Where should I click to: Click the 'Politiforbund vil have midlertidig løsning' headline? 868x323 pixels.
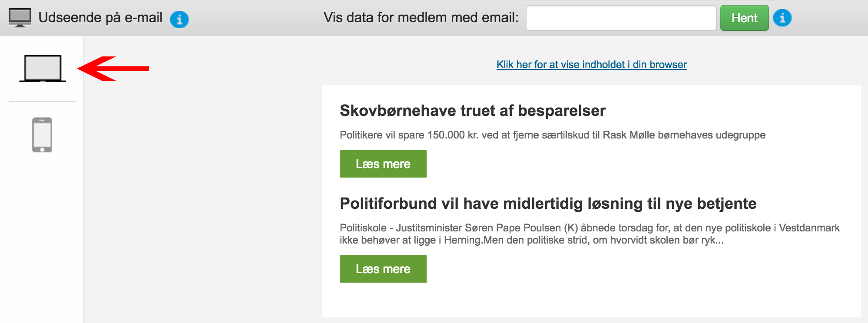click(548, 204)
